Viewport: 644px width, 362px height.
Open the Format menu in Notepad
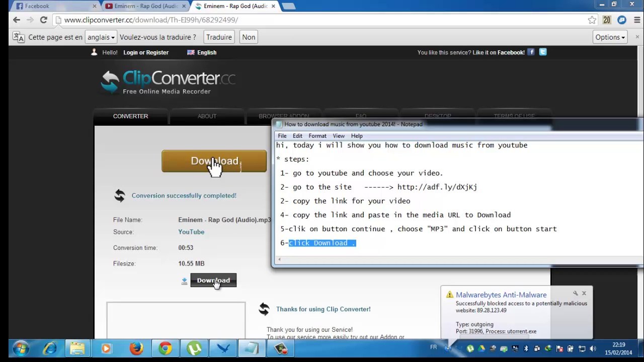coord(317,136)
